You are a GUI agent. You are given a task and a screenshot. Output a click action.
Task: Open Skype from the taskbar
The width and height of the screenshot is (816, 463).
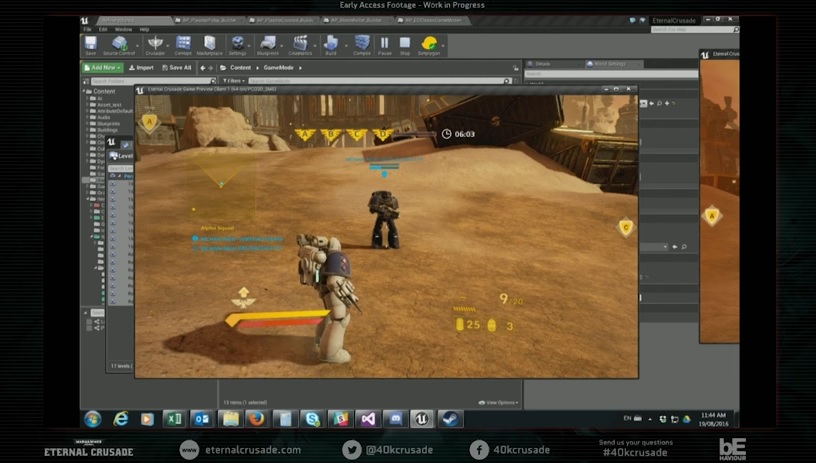312,419
